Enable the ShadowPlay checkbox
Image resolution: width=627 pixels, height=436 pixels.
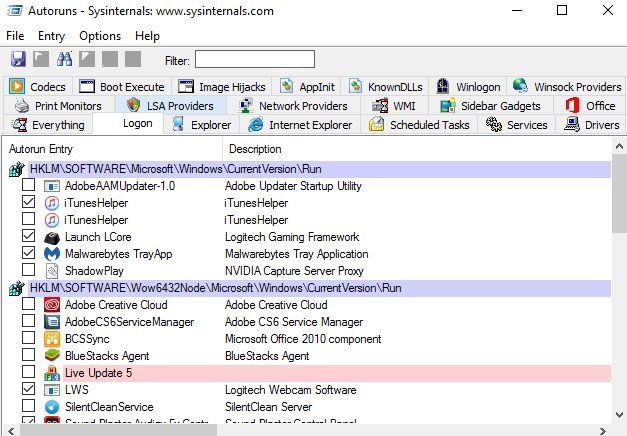pos(28,270)
